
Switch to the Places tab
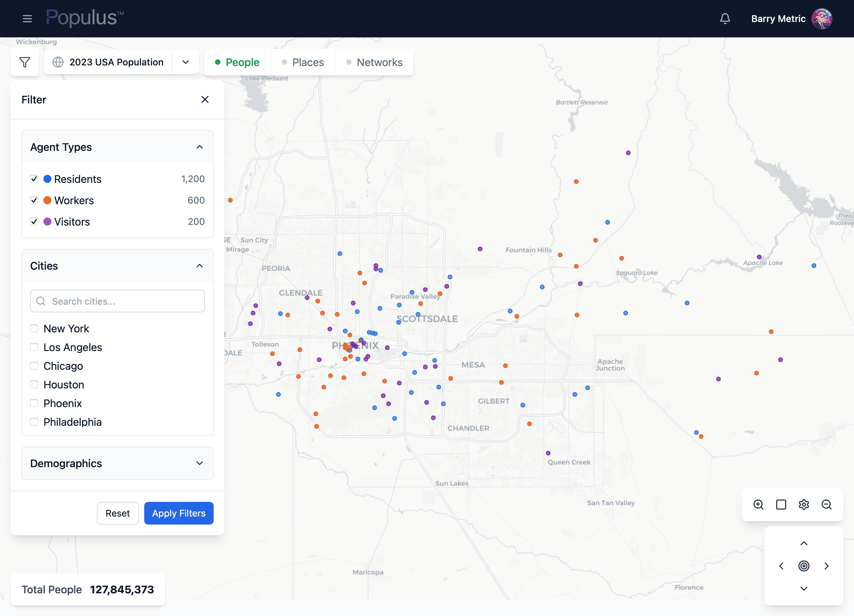coord(303,62)
